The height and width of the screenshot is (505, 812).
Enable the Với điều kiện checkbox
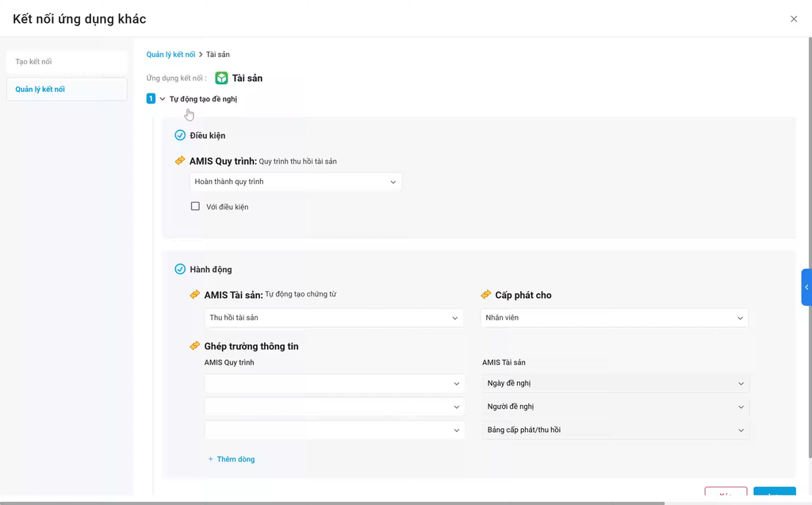(195, 206)
